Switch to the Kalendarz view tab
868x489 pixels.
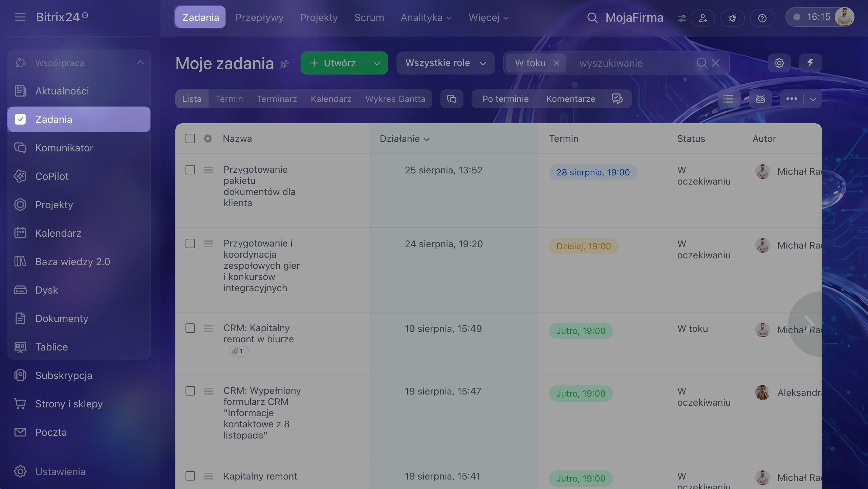point(331,99)
